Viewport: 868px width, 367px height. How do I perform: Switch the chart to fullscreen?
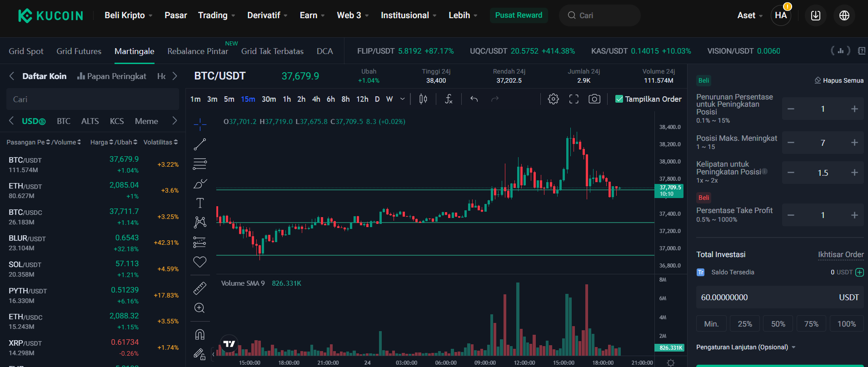[574, 99]
